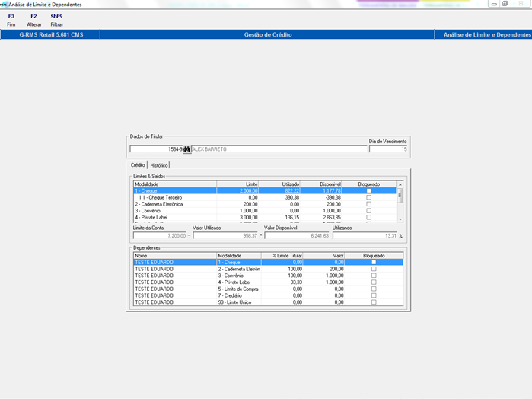Select the 1.1 - Cheque Terceiro row
The image size is (532, 399).
(265, 197)
